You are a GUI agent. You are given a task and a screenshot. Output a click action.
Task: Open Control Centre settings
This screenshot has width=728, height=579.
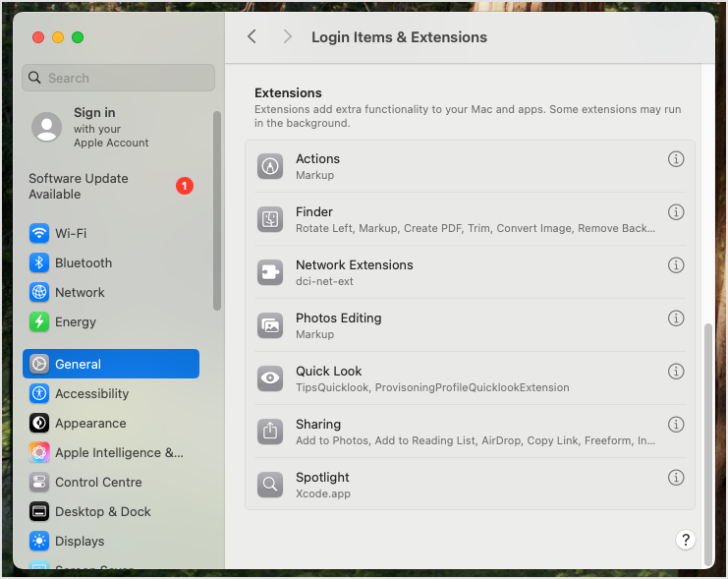click(x=111, y=482)
